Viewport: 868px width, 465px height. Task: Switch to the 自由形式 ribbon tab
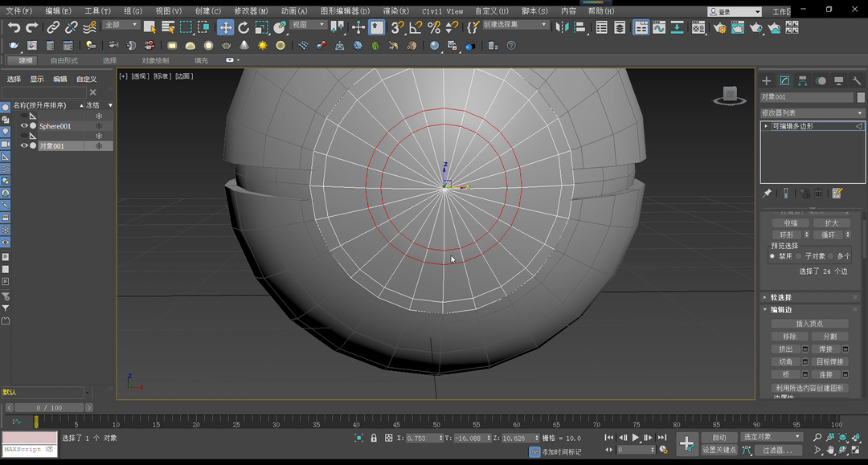64,60
